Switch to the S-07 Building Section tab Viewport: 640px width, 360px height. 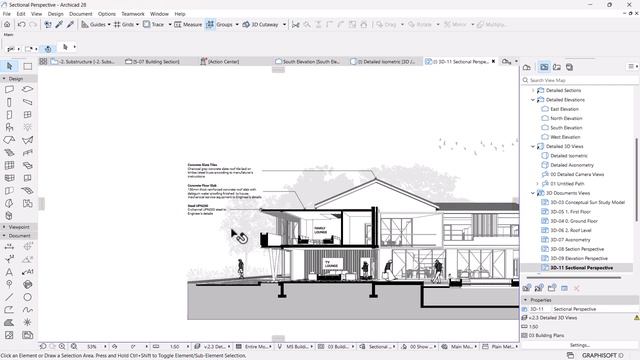pos(152,62)
